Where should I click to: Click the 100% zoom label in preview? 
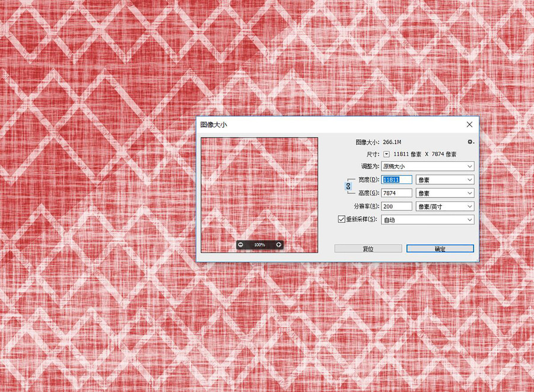click(259, 245)
